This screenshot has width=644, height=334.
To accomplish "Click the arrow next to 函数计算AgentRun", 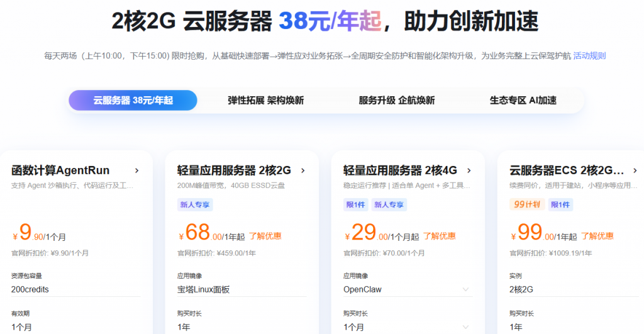I will [136, 170].
